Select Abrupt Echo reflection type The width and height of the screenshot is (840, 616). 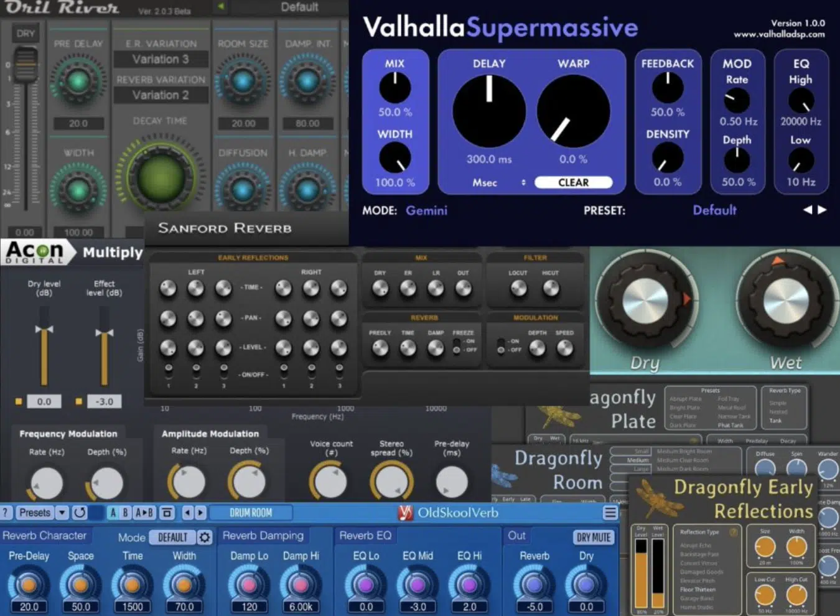[696, 545]
